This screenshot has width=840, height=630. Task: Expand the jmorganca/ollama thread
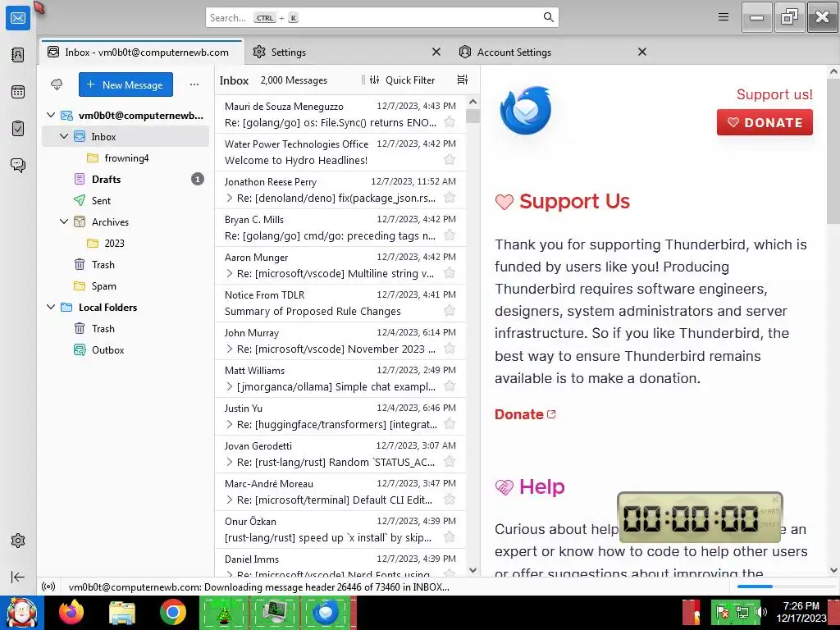(230, 386)
